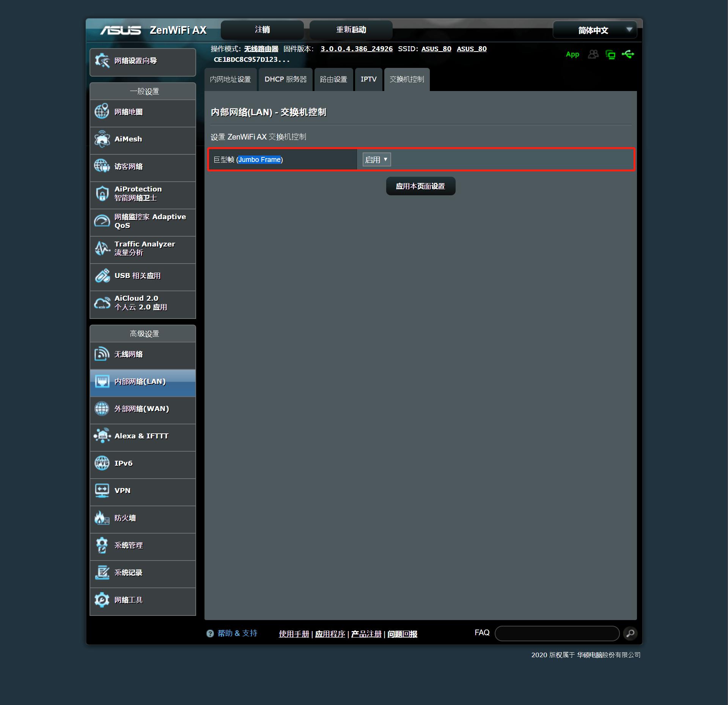Click the 应用本页面设置 apply button
728x705 pixels.
pos(420,186)
